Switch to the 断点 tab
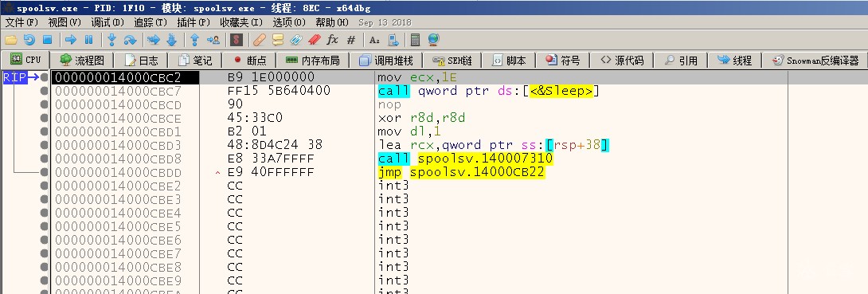 tap(250, 61)
